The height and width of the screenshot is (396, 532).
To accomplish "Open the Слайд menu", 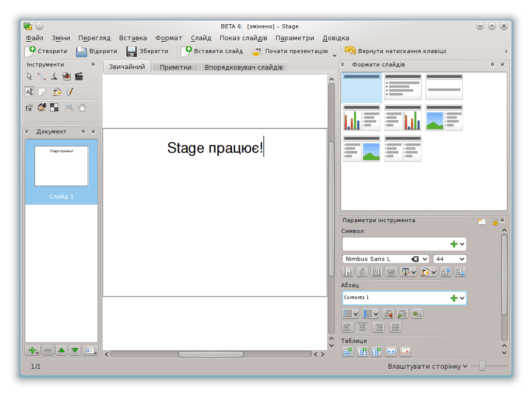I will tap(201, 38).
